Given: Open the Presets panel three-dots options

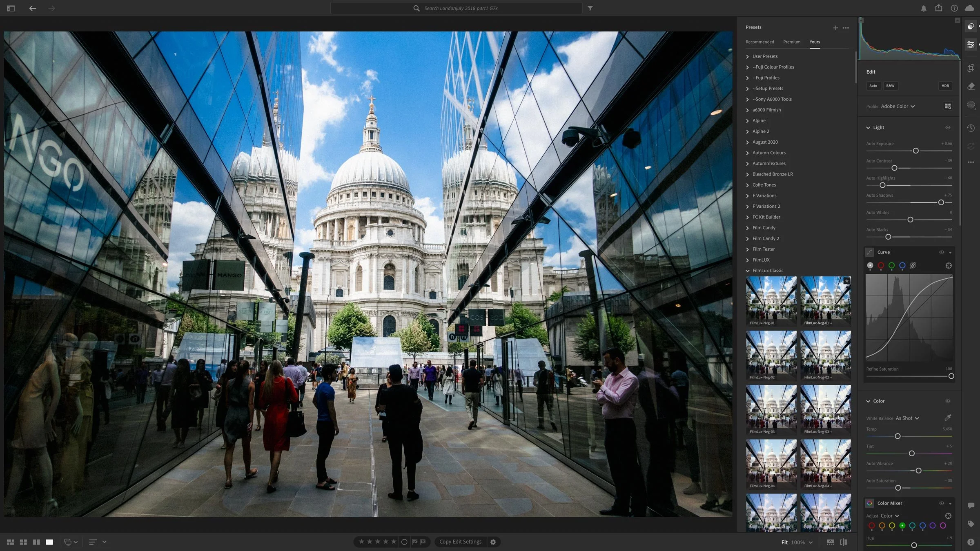Looking at the screenshot, I should coord(846,28).
